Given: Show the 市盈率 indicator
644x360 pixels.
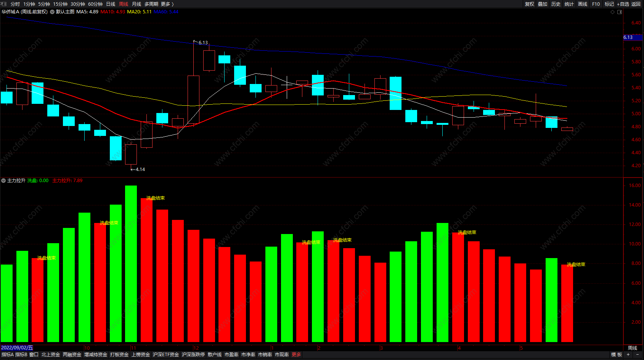Looking at the screenshot, I should click(231, 355).
